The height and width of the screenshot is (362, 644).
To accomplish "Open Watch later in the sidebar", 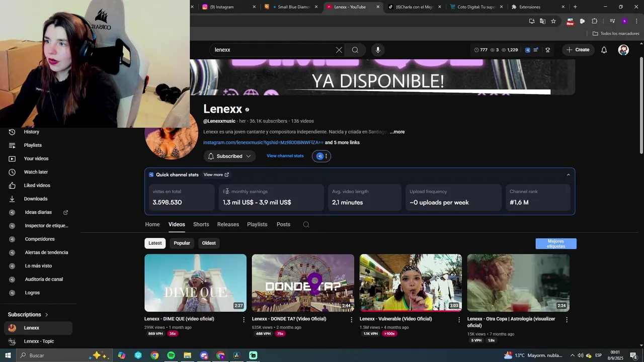I will click(x=38, y=172).
